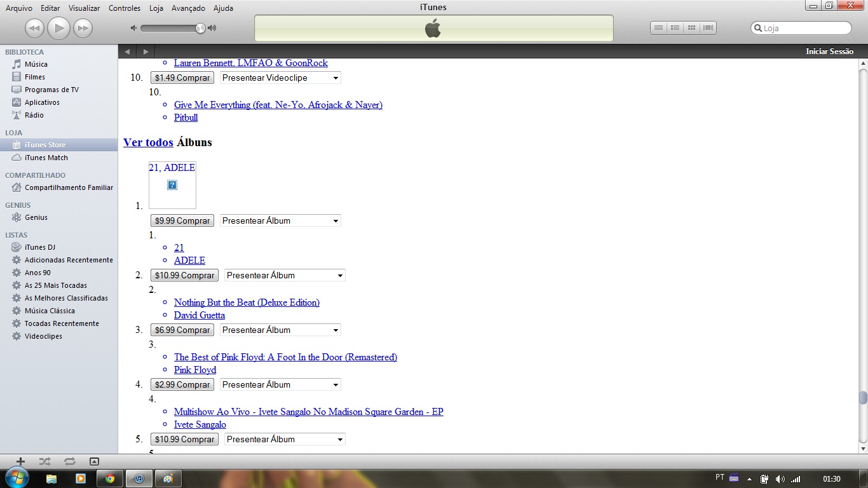Start playback with the Play button
The width and height of the screenshot is (868, 488).
58,28
